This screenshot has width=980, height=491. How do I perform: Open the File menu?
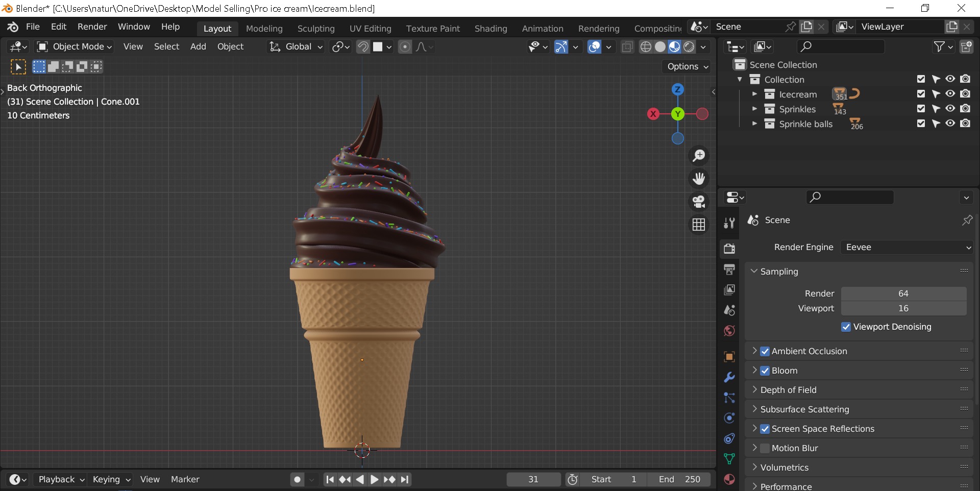click(x=33, y=27)
